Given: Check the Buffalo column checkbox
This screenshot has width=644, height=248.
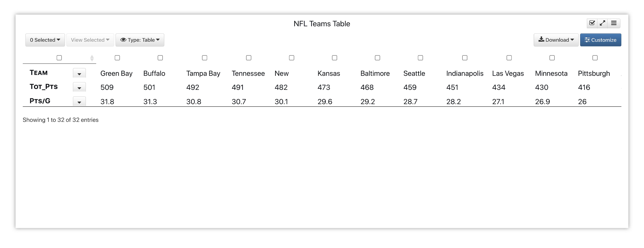Looking at the screenshot, I should tap(160, 58).
